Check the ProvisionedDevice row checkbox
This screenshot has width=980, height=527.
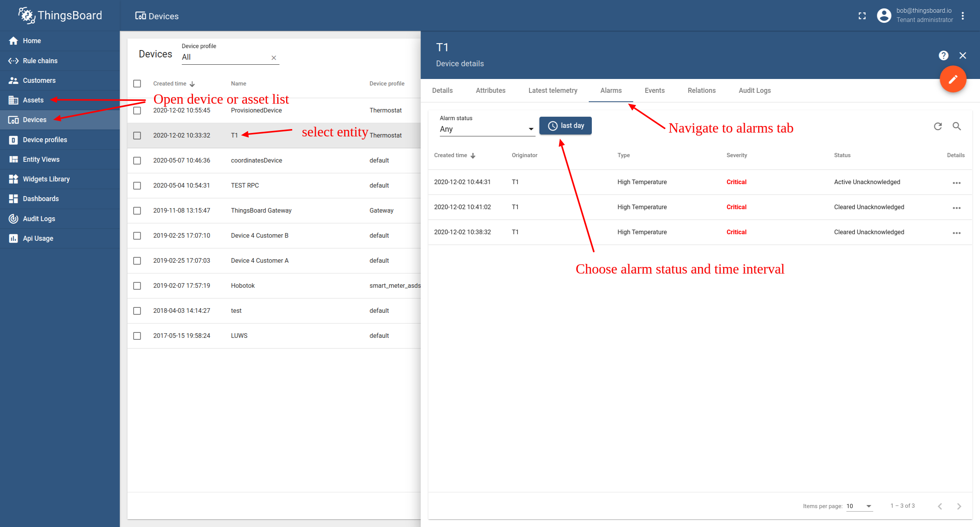[137, 111]
